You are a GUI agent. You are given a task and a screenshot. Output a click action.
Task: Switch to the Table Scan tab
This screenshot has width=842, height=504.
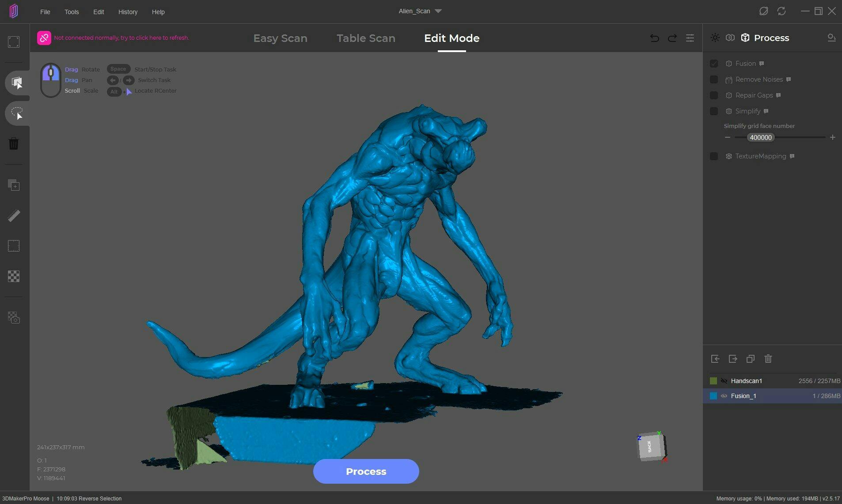click(x=366, y=38)
